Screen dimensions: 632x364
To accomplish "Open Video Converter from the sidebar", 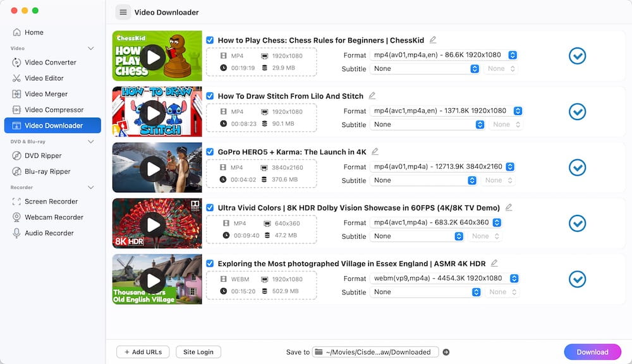I will 52,63.
